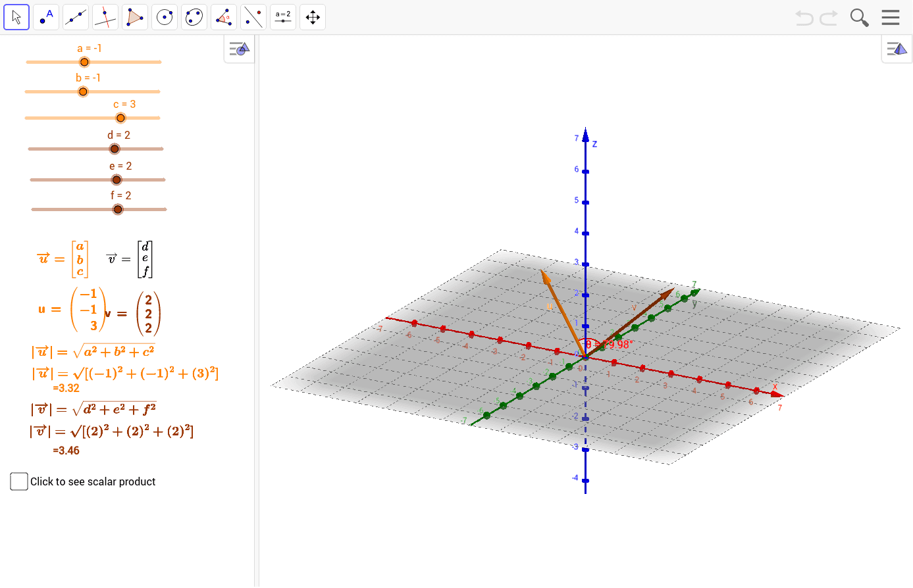The height and width of the screenshot is (588, 913).
Task: Open 3D view style bar toggle
Action: [897, 49]
